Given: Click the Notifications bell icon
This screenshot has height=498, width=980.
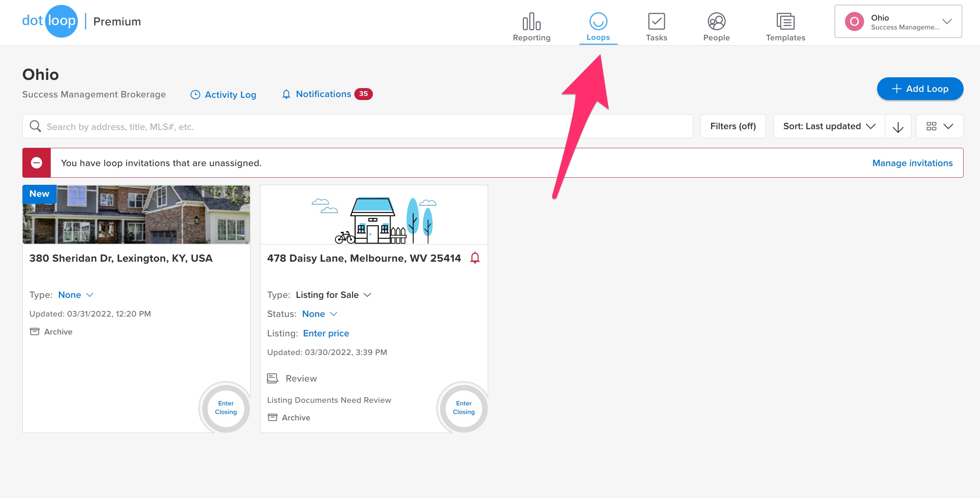Looking at the screenshot, I should point(286,94).
